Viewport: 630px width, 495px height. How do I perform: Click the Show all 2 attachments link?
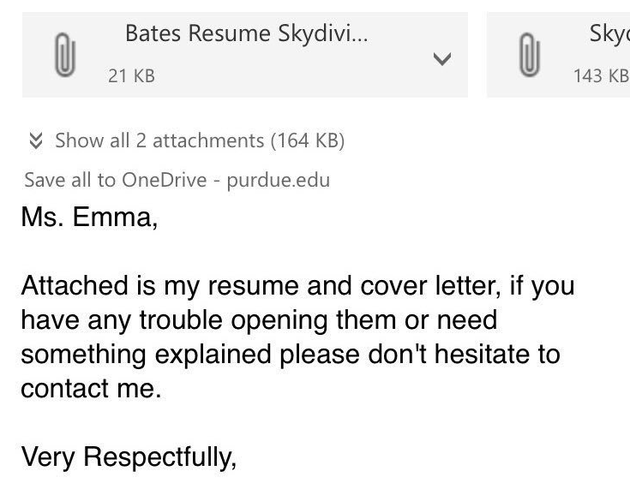click(x=200, y=141)
